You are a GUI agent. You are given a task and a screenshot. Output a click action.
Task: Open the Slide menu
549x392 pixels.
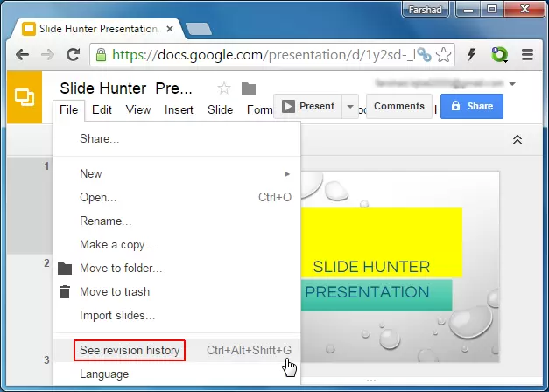221,109
